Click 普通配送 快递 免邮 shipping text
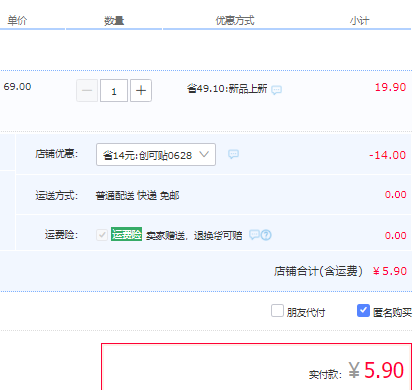This screenshot has width=414, height=390. click(137, 195)
